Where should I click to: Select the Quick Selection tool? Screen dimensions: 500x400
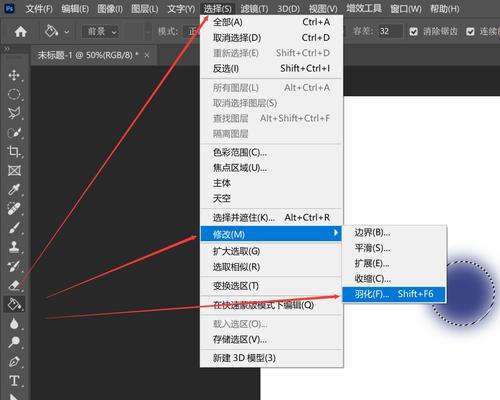click(14, 133)
